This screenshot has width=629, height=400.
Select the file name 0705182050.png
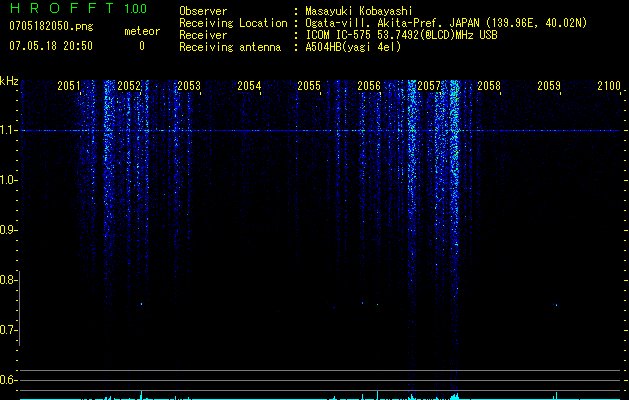point(51,26)
